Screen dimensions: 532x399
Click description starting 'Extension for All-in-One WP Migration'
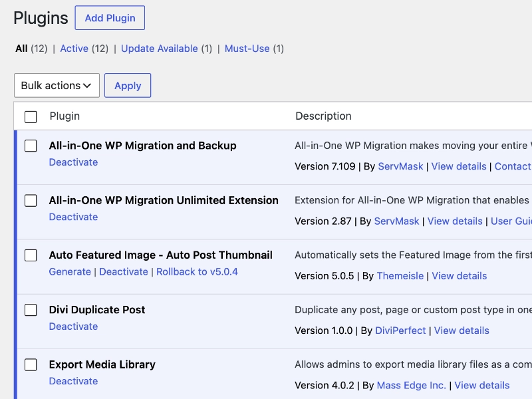coord(413,200)
